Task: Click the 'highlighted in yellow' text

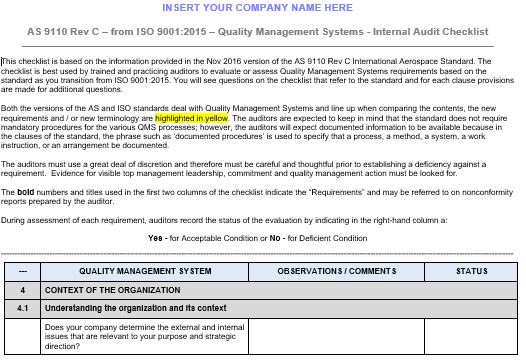Action: pyautogui.click(x=192, y=118)
